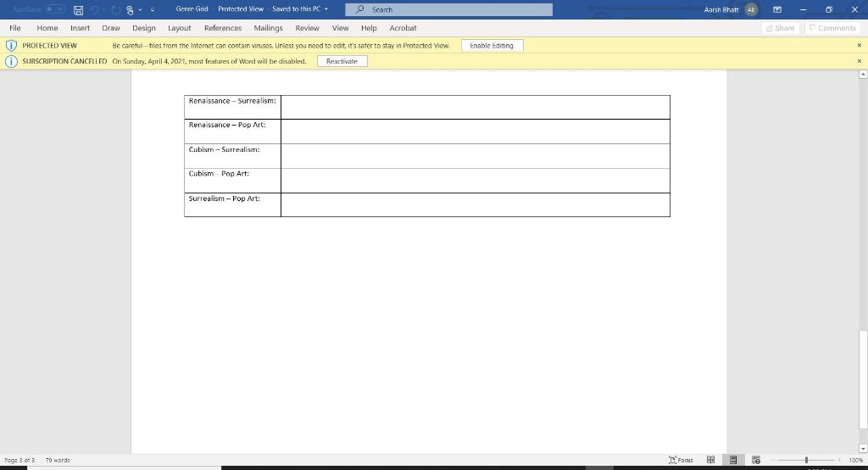Click the search magnifier icon
868x470 pixels.
pos(359,9)
